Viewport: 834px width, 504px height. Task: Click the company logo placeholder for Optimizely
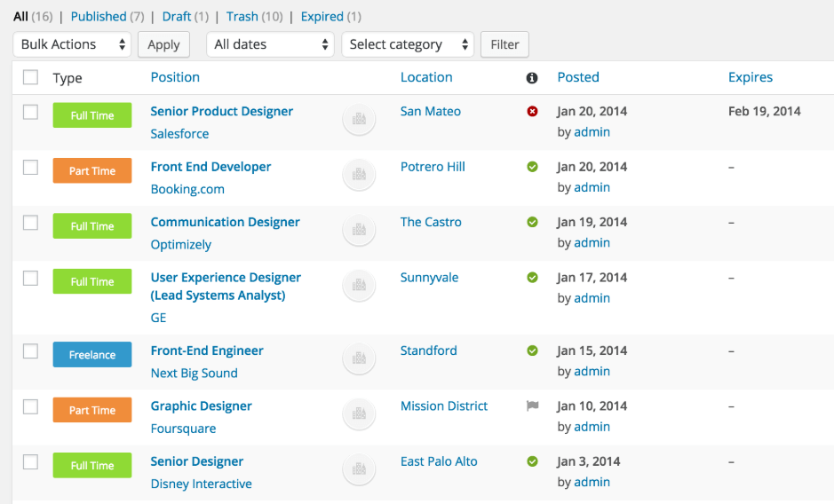click(x=359, y=229)
